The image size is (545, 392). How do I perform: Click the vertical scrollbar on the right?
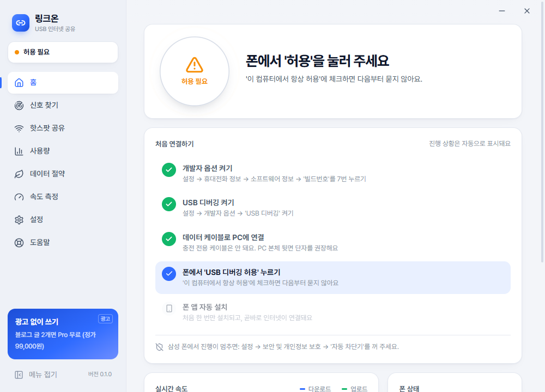click(542, 131)
